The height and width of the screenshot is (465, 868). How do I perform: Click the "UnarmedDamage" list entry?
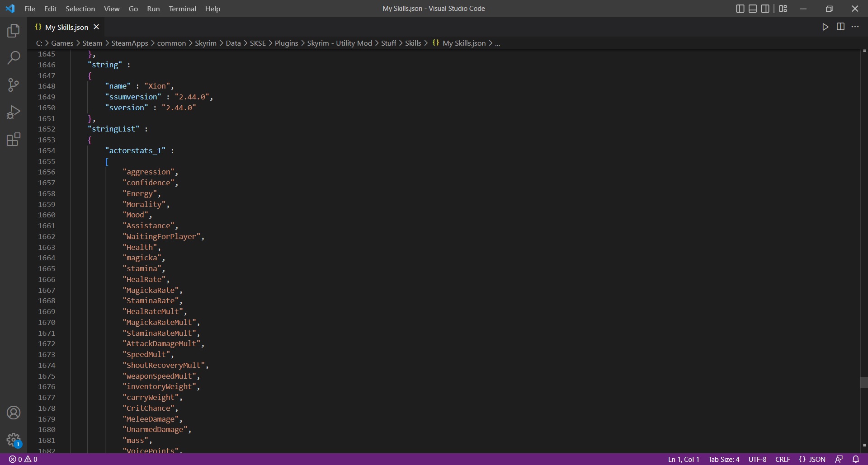(x=155, y=429)
